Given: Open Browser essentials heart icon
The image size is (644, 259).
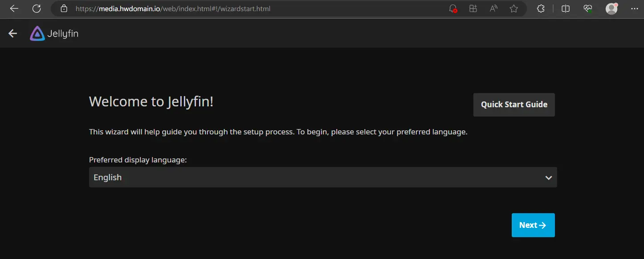Looking at the screenshot, I should 588,8.
